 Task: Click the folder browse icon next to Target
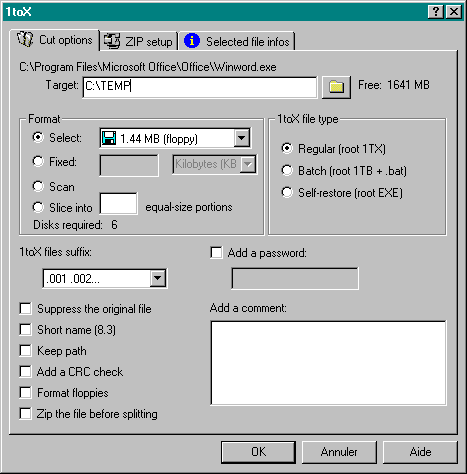pos(336,87)
